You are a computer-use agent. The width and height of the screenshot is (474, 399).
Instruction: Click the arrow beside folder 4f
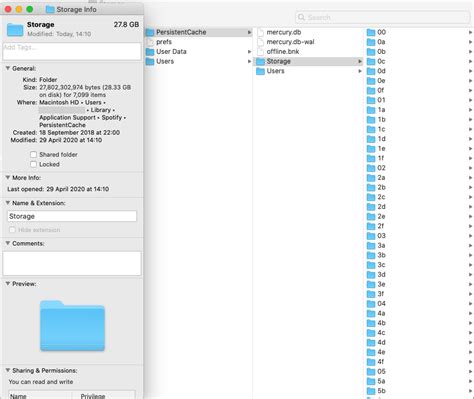[x=470, y=362]
